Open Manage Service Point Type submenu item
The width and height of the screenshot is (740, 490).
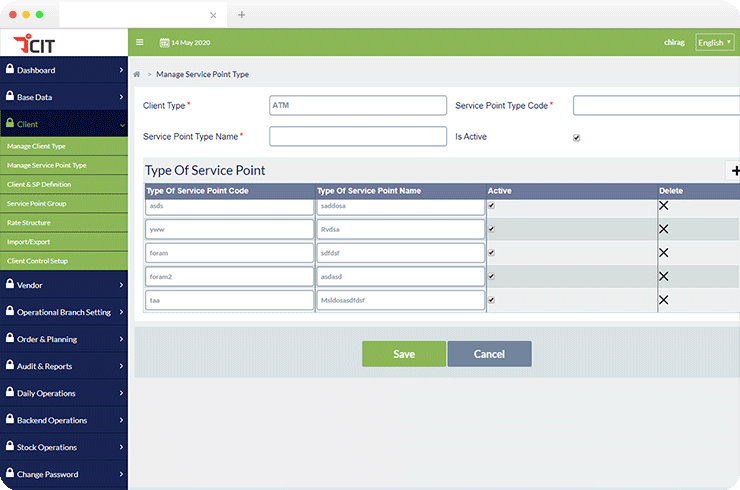(x=64, y=165)
